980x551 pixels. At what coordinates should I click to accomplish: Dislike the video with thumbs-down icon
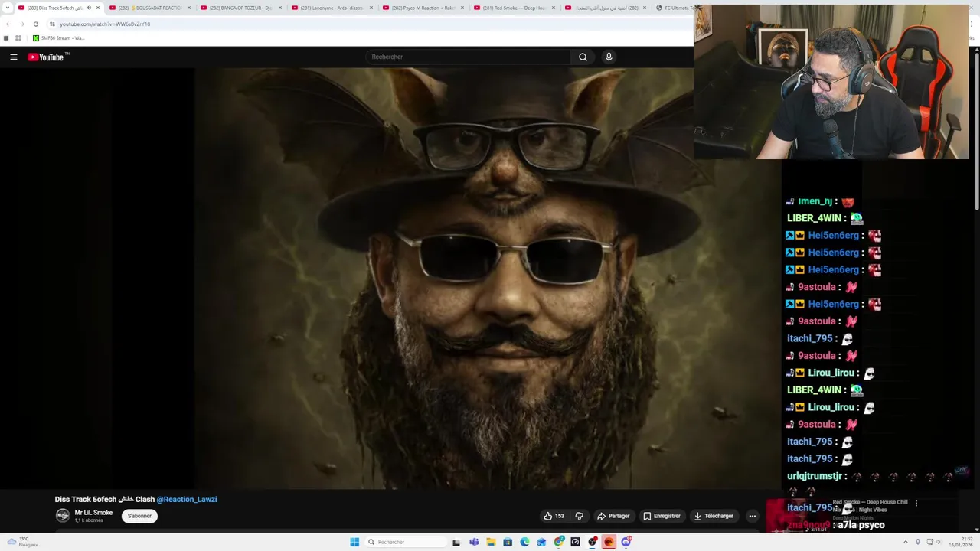579,516
